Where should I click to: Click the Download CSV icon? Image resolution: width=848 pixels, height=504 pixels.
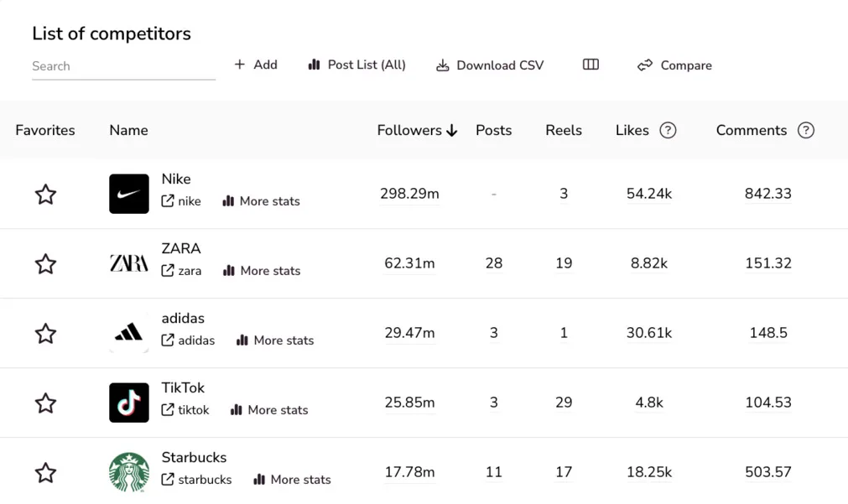[442, 65]
